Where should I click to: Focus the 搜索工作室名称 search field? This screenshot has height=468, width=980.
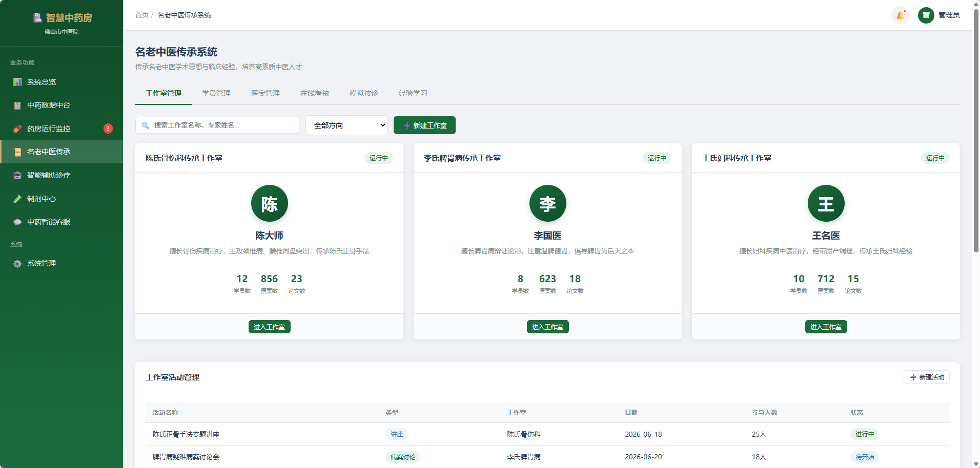click(217, 125)
